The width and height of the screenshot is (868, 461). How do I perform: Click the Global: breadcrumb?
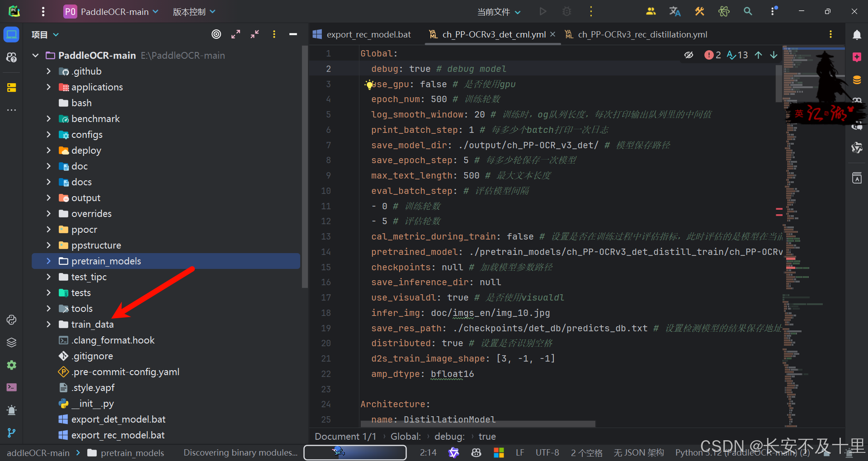406,437
